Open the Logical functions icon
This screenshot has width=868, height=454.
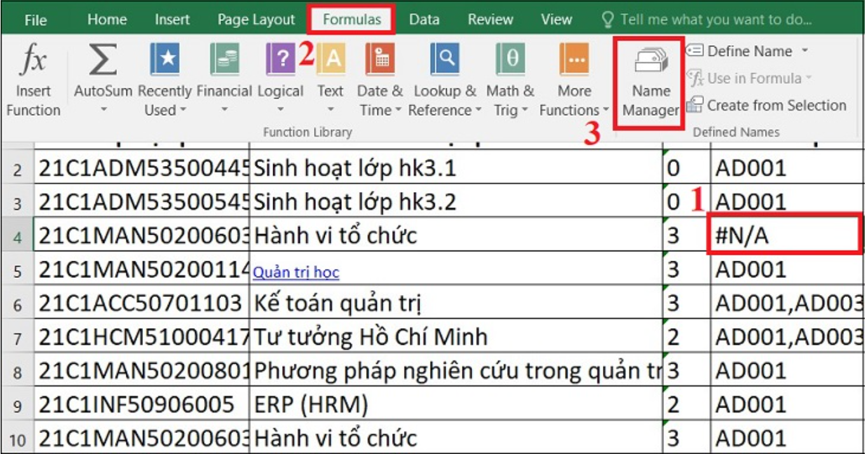point(280,59)
